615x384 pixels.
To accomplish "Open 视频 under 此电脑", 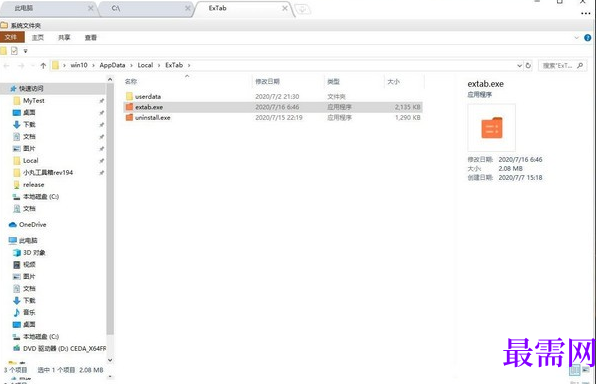I will coord(29,265).
